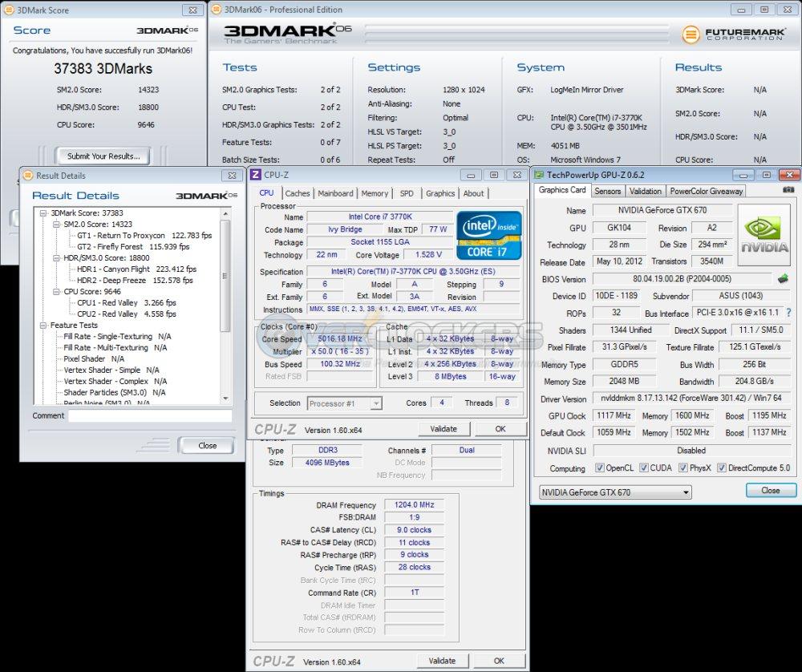Toggle the DirectCompute 5.0 checkbox

click(x=721, y=468)
